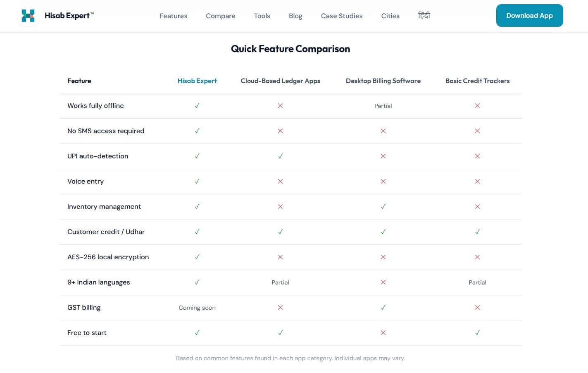Click Partial under Basic Credit Trackers for 9+ Indian languages

coord(477,282)
